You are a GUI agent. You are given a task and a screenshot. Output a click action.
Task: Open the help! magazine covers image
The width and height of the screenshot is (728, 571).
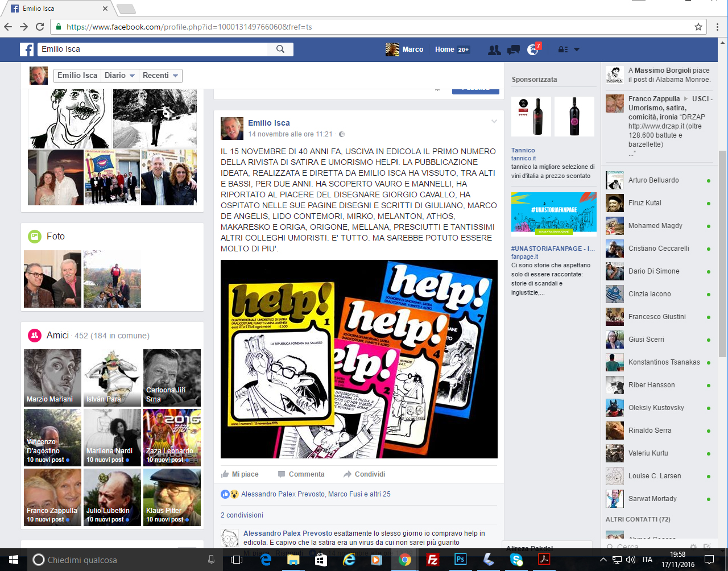tap(359, 359)
